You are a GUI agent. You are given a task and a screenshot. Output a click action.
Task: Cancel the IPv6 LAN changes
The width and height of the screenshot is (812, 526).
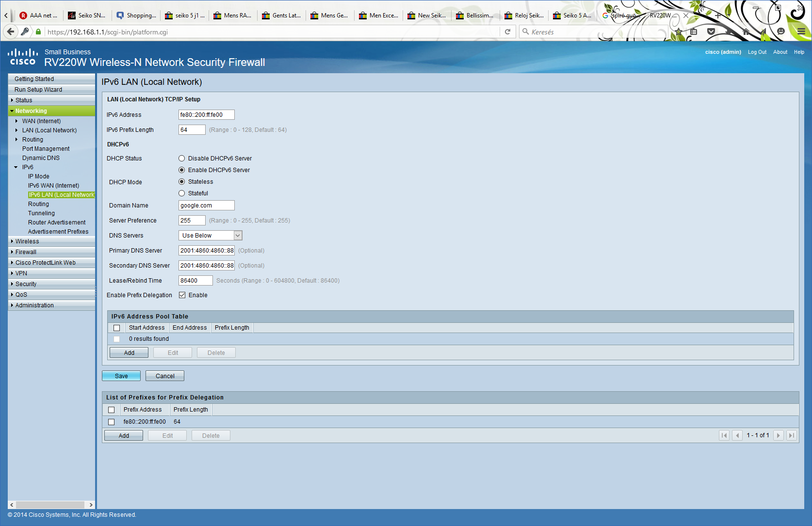coord(165,376)
